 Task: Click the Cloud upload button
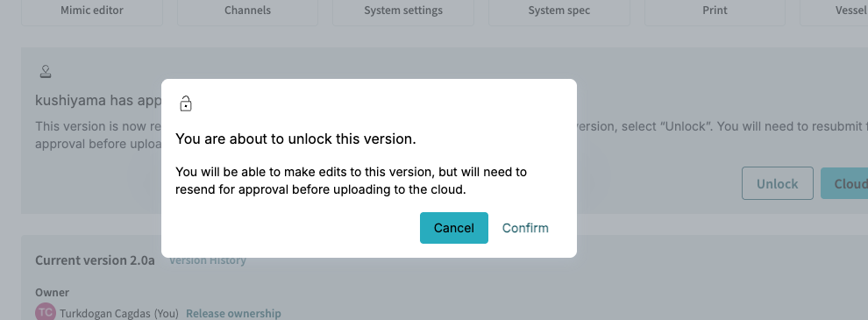pyautogui.click(x=844, y=183)
